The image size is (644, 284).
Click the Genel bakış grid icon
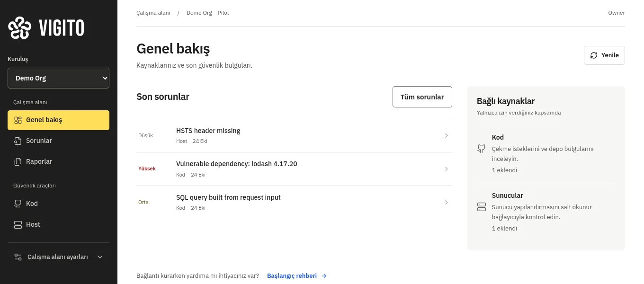pyautogui.click(x=18, y=120)
